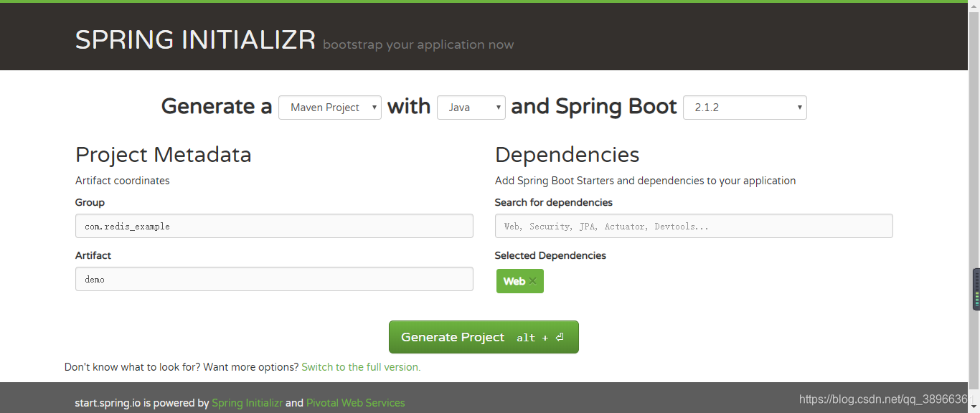Open the Maven Project type dropdown

(x=330, y=108)
